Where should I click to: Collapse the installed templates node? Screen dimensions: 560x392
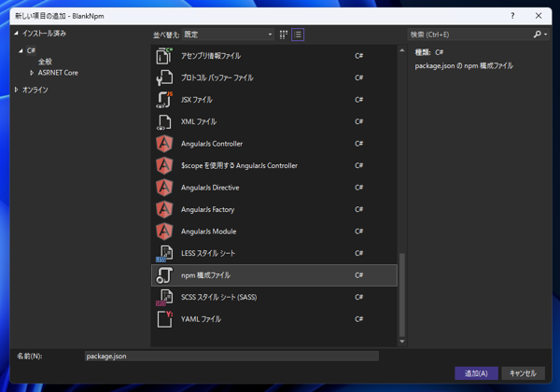pyautogui.click(x=16, y=34)
